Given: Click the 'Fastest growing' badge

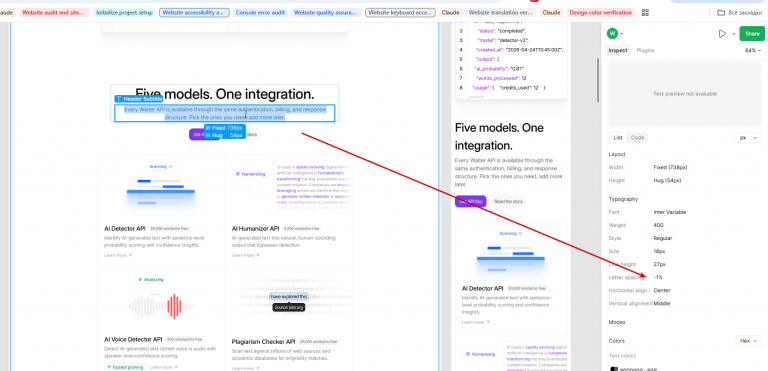Looking at the screenshot, I should coord(125,367).
